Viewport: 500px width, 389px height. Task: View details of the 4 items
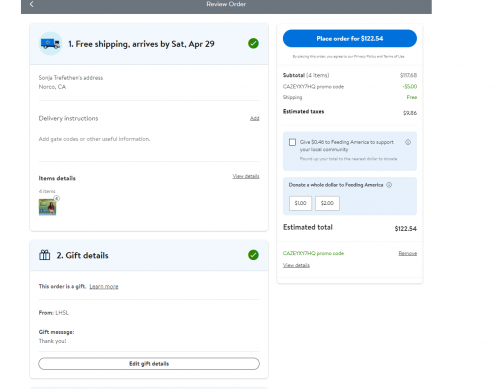pyautogui.click(x=246, y=176)
